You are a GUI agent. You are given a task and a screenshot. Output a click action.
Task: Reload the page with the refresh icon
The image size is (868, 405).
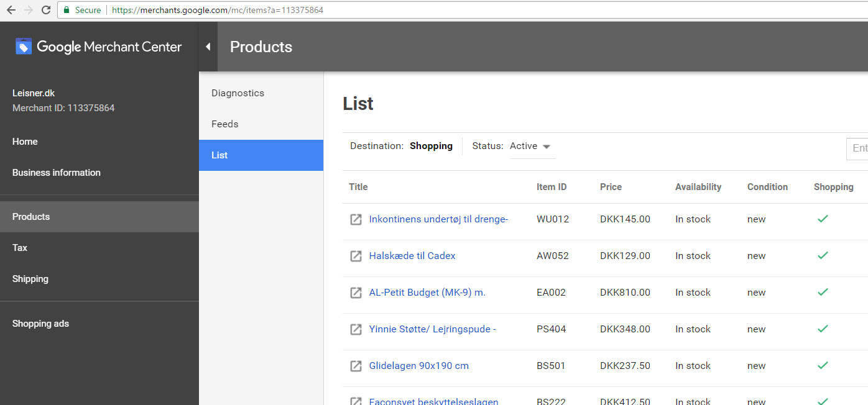[x=46, y=10]
